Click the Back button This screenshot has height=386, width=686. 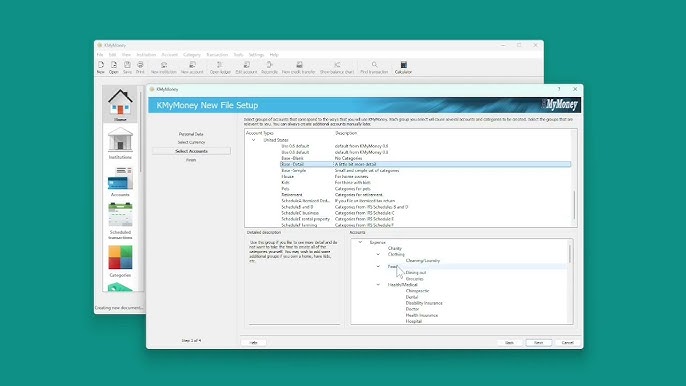[x=509, y=343]
